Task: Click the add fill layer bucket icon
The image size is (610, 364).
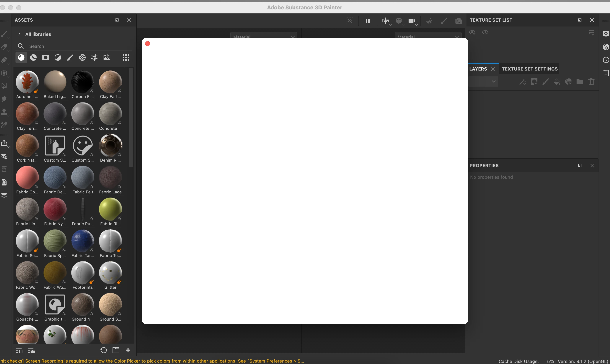Action: point(557,82)
